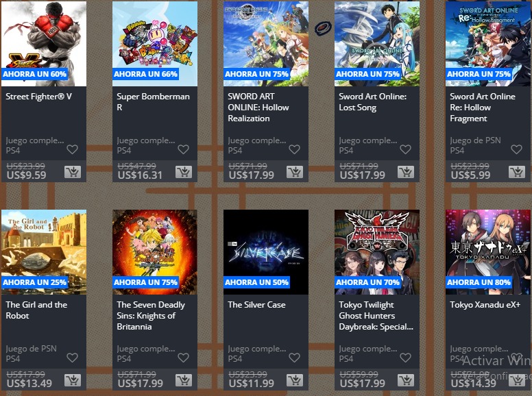Toggle wishlist heart for The Silver Case
Screen dimensions: 532x396
pyautogui.click(x=294, y=358)
